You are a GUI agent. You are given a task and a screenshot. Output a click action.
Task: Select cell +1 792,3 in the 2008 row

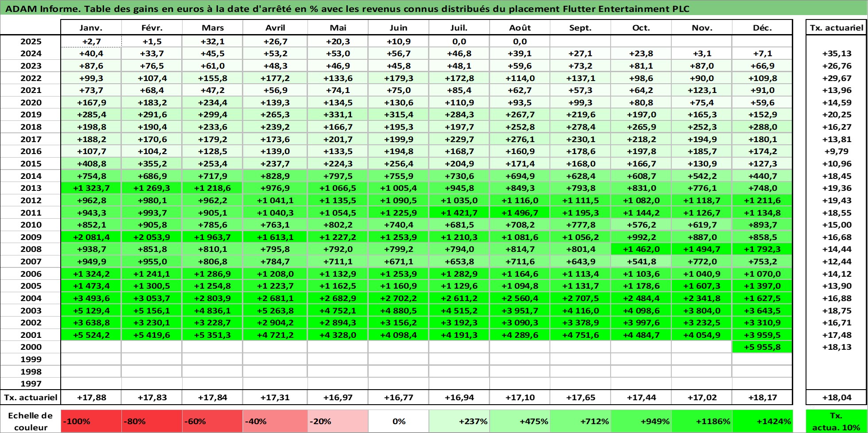762,249
